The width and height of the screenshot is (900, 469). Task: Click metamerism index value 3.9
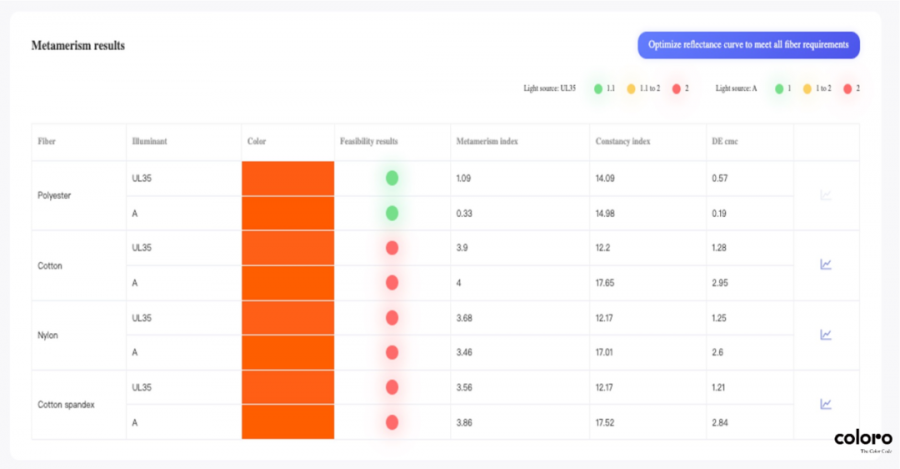click(462, 248)
